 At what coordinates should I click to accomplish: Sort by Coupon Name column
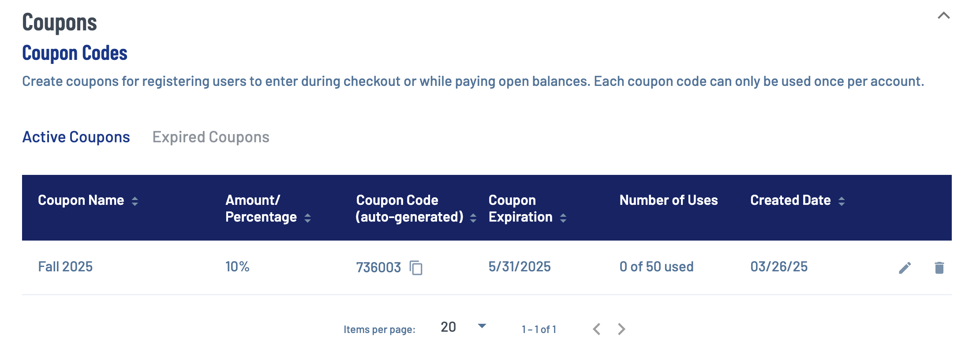click(x=135, y=201)
